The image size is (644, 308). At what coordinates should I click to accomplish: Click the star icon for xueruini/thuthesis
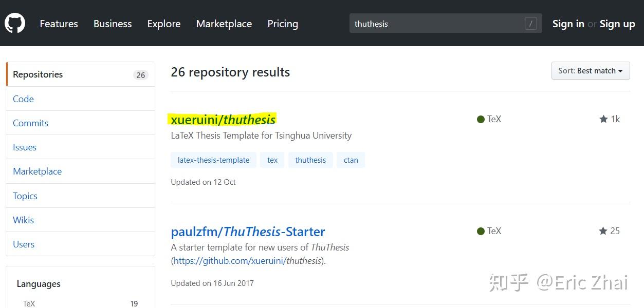tap(603, 119)
